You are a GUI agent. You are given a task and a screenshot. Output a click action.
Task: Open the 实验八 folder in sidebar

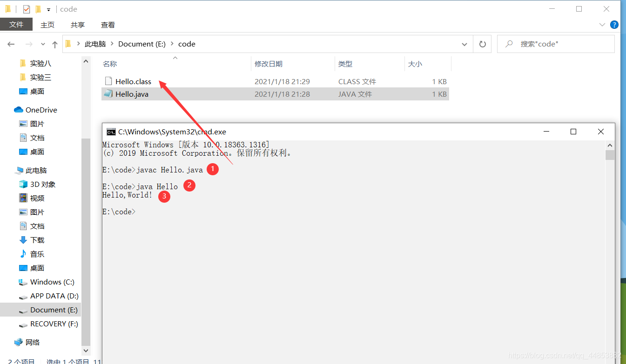point(40,63)
